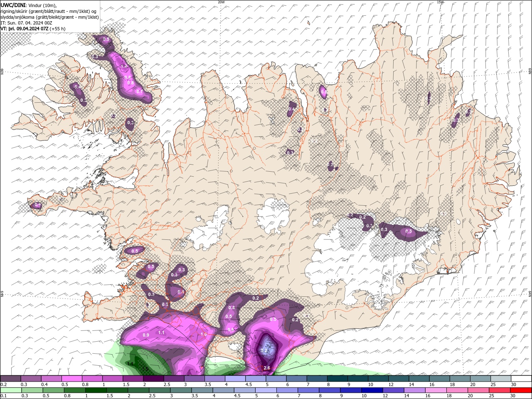Click the 'UWC/DINI' title text
This screenshot has width=532, height=399.
pos(12,5)
